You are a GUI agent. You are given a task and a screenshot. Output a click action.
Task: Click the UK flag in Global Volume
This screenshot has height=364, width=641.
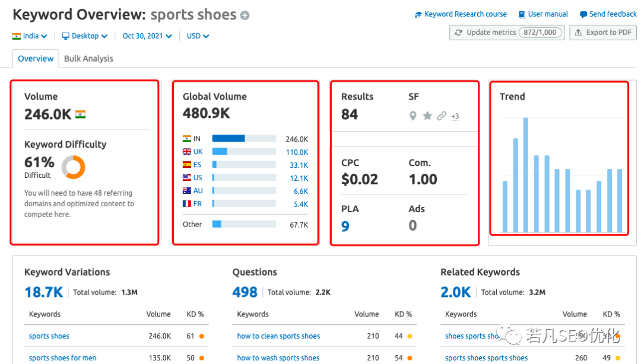[187, 152]
